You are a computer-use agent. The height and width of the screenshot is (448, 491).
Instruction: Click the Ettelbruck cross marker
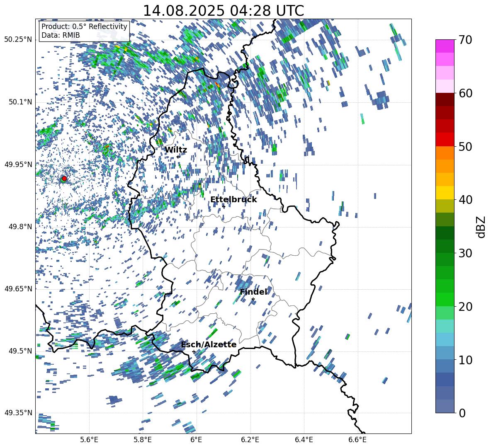[224, 207]
